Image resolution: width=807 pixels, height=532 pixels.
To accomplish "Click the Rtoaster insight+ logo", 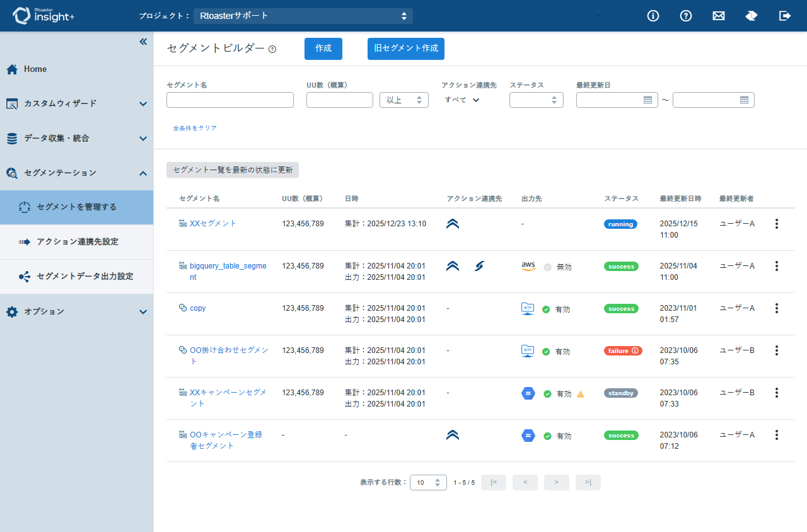I will pyautogui.click(x=44, y=16).
